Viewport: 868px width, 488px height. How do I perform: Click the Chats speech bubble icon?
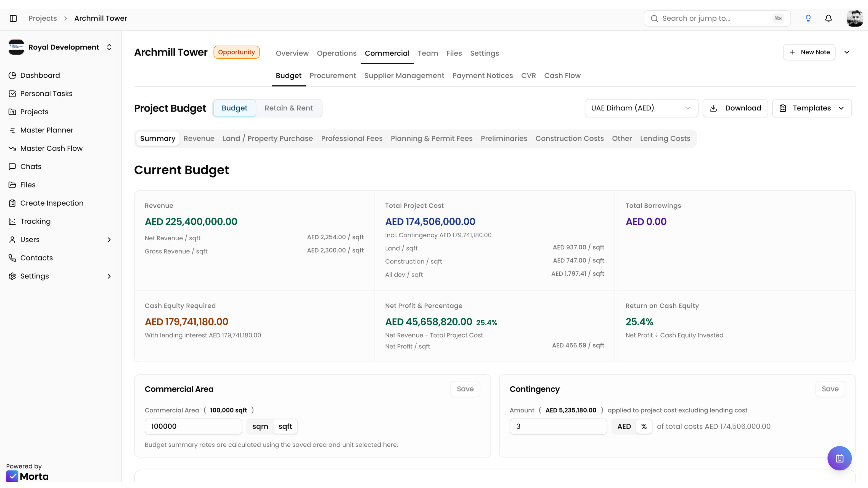coord(12,166)
